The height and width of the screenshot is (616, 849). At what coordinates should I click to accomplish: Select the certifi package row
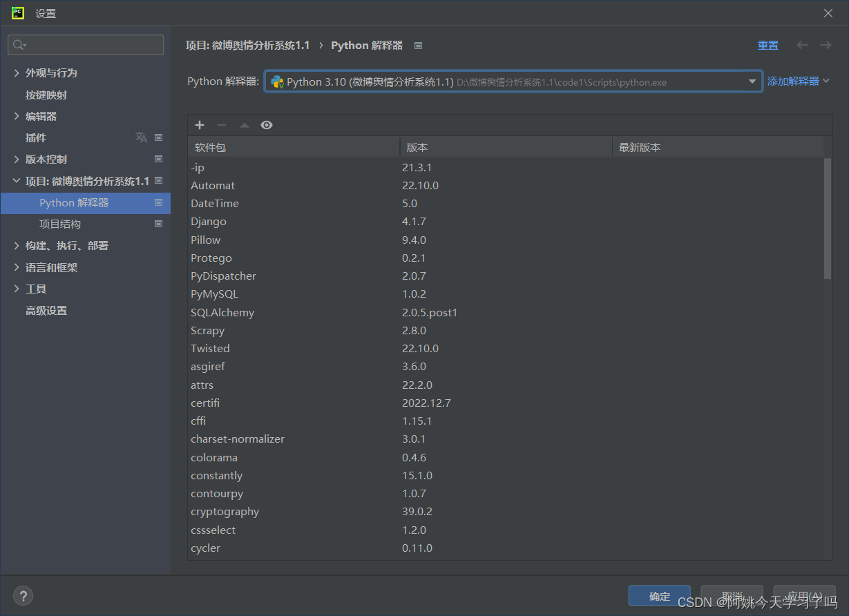[x=506, y=403]
